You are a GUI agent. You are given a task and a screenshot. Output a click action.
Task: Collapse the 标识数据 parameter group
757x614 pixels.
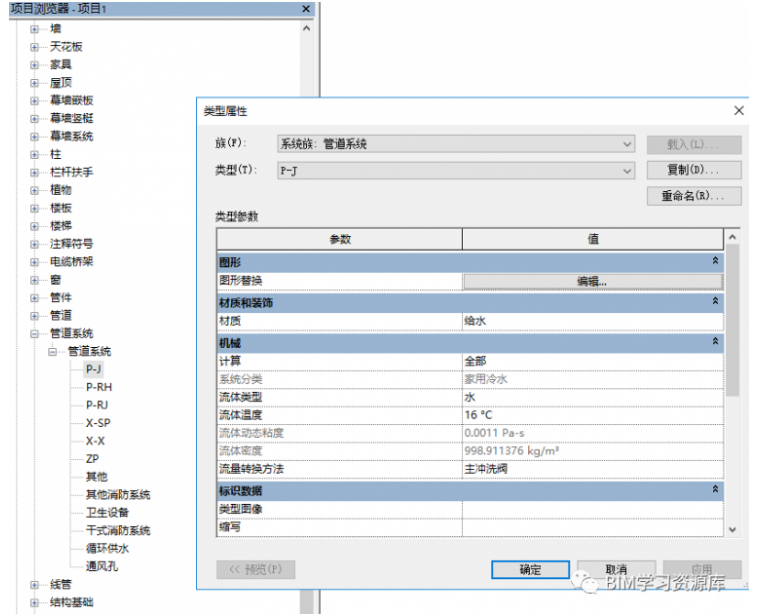click(x=715, y=489)
